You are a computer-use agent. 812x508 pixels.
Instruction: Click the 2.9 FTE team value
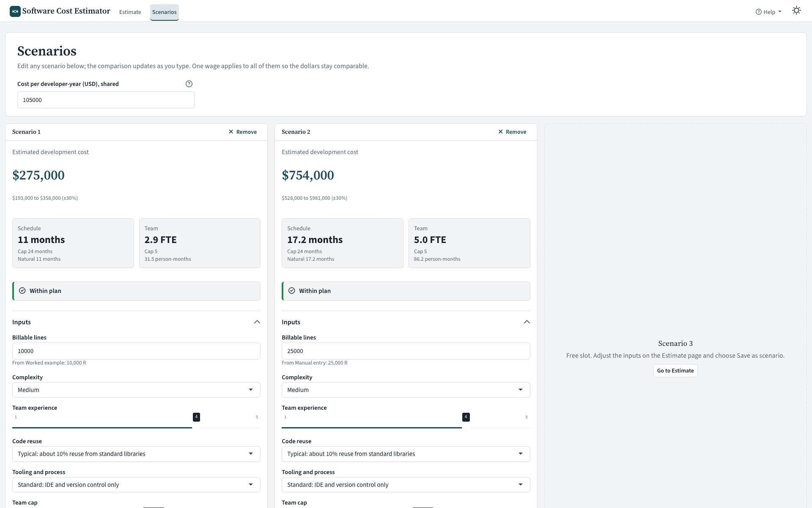161,240
